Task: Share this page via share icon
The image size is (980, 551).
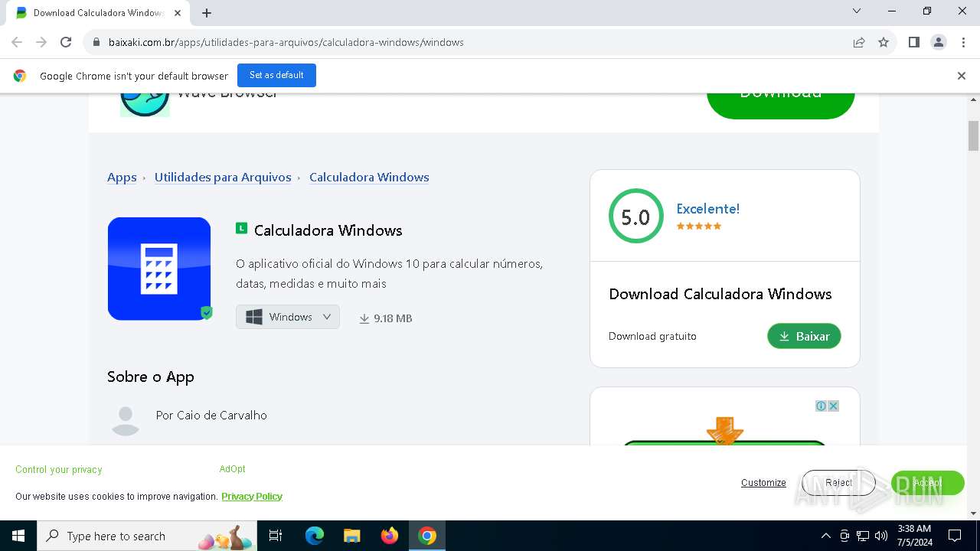Action: point(859,42)
